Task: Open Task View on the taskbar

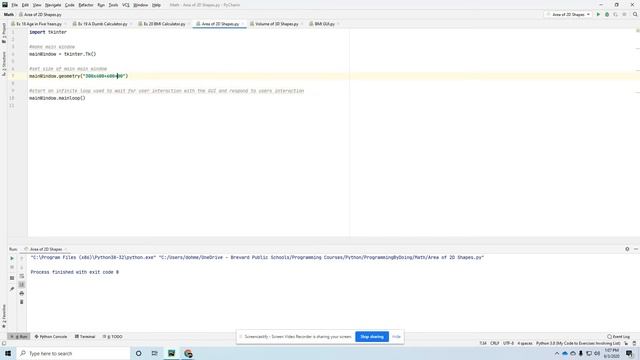Action: click(155, 353)
